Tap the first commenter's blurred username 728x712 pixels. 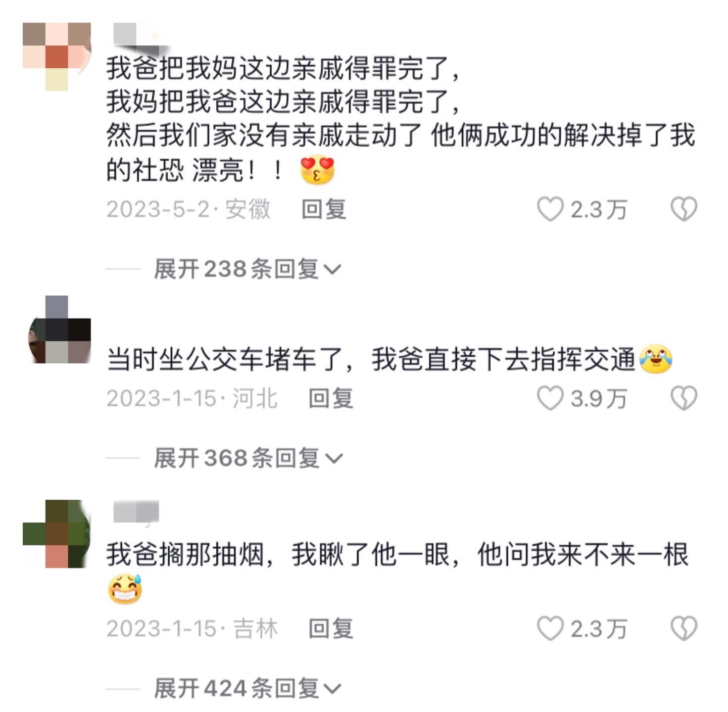137,36
